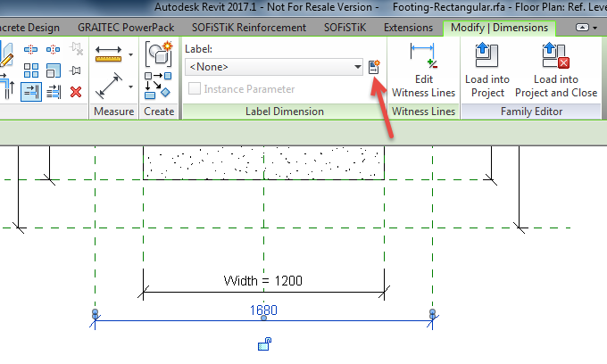Image resolution: width=607 pixels, height=364 pixels.
Task: Click the Measure panel title
Action: point(114,112)
